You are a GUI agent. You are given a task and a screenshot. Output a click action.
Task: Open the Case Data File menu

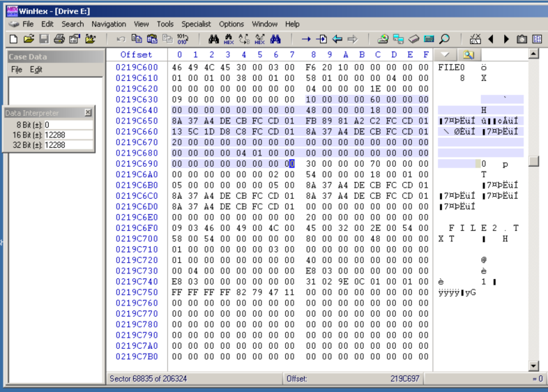pos(17,70)
